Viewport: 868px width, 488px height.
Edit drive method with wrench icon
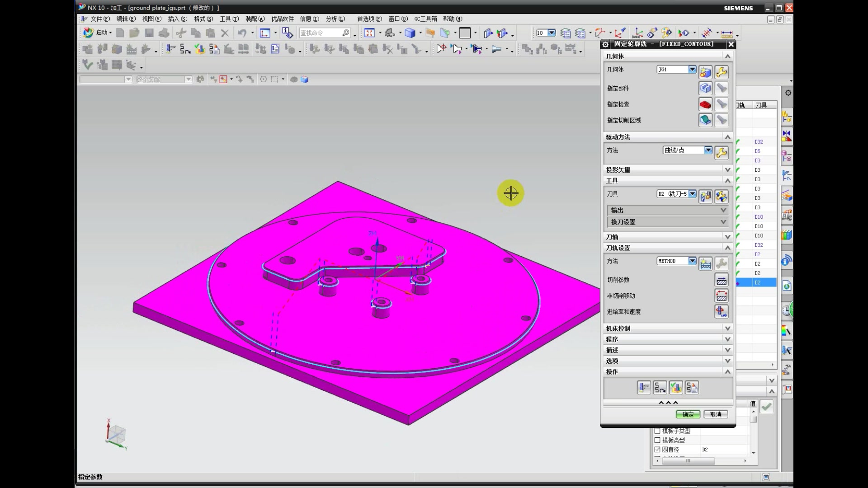722,153
